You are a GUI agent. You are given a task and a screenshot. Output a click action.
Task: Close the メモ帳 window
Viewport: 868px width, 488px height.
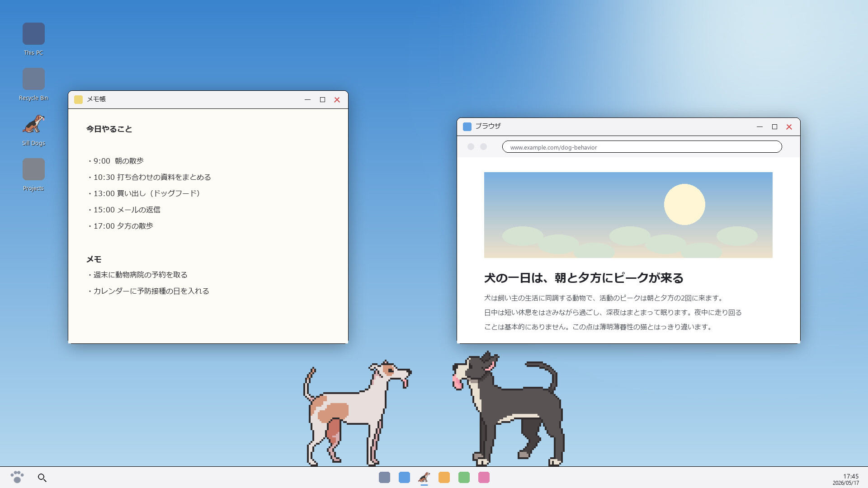tap(337, 99)
